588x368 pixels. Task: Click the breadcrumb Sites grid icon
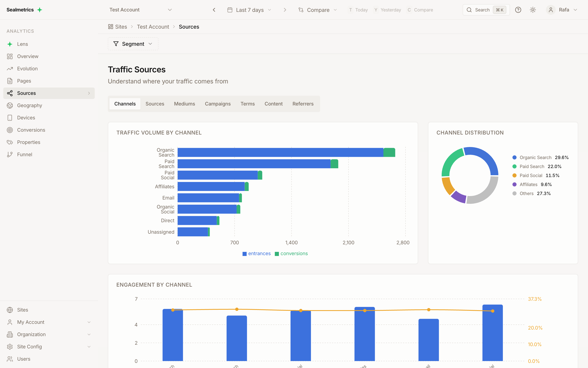110,27
